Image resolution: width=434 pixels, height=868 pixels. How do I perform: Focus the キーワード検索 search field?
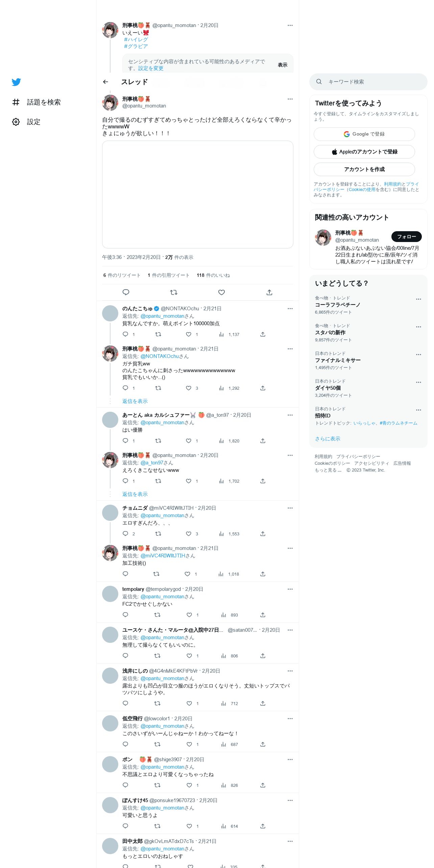(368, 82)
